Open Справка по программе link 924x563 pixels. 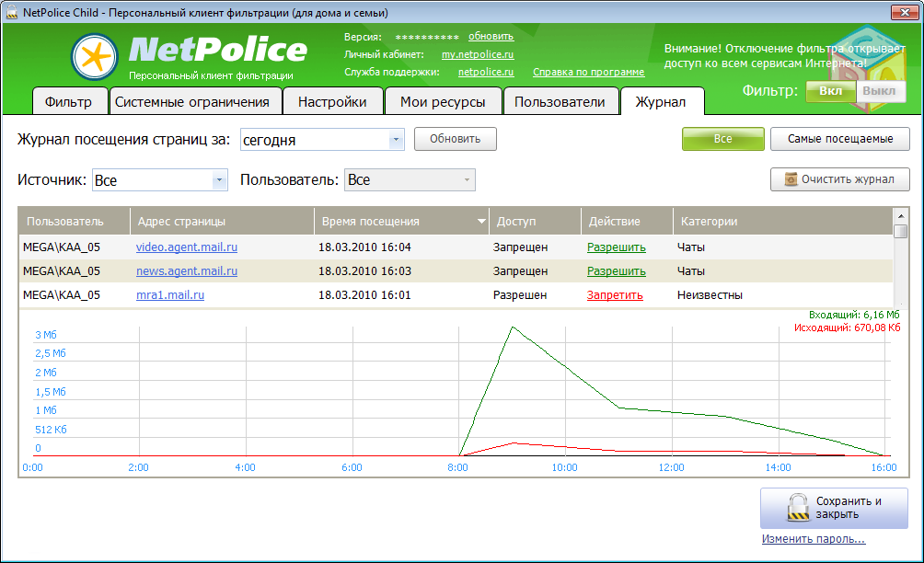tap(589, 72)
